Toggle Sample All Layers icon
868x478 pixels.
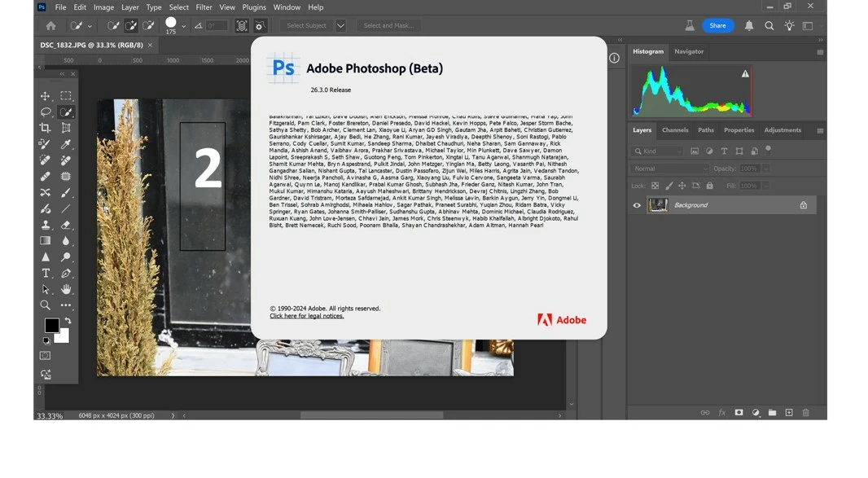(x=241, y=25)
